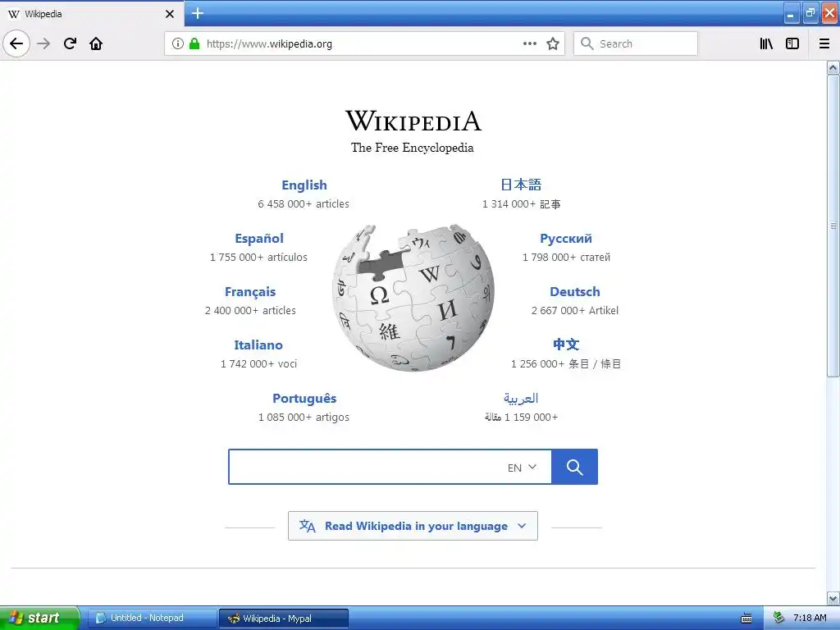
Task: Open the Windows Start button
Action: (39, 618)
